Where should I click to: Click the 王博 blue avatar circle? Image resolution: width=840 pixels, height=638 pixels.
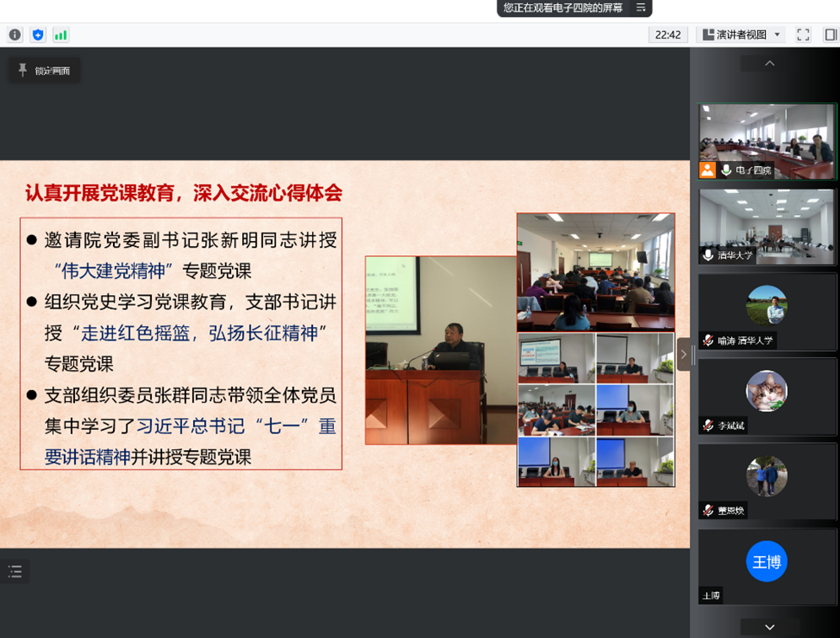coord(767,561)
